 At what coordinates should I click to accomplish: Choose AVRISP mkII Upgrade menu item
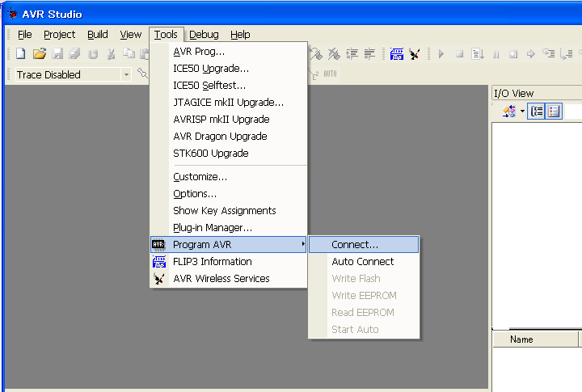pyautogui.click(x=229, y=120)
